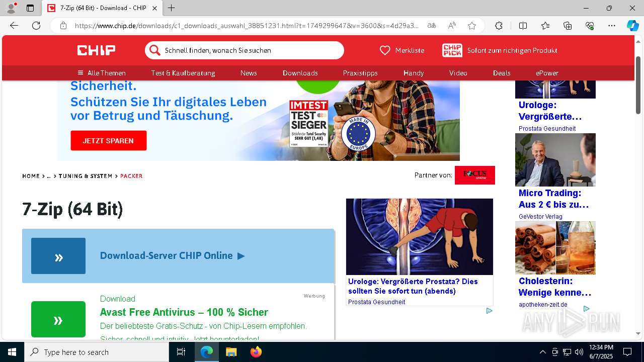The image size is (644, 362).
Task: Open the ePower menu item
Action: pyautogui.click(x=547, y=73)
